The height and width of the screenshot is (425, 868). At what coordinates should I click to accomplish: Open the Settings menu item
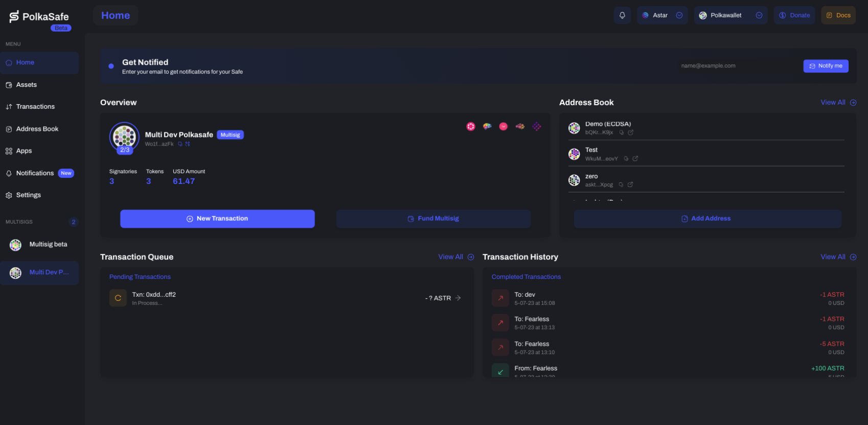(29, 195)
